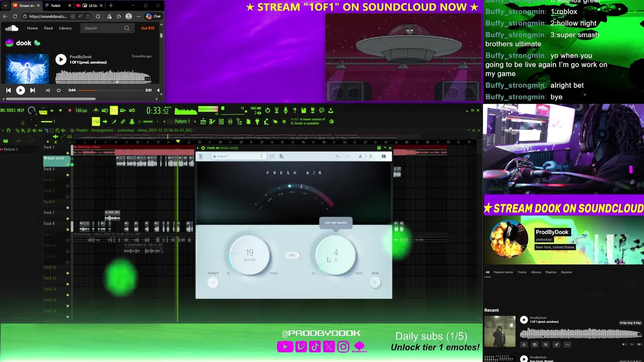Open a new browser tab
Viewport: 644px width, 362px height.
(x=111, y=6)
